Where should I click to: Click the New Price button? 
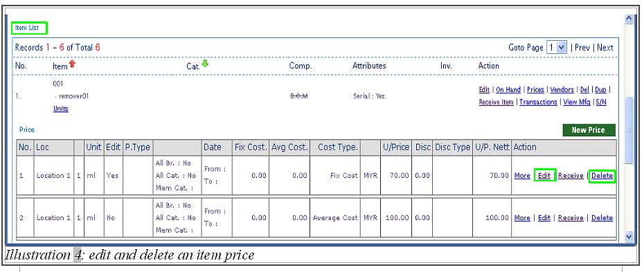pyautogui.click(x=589, y=130)
